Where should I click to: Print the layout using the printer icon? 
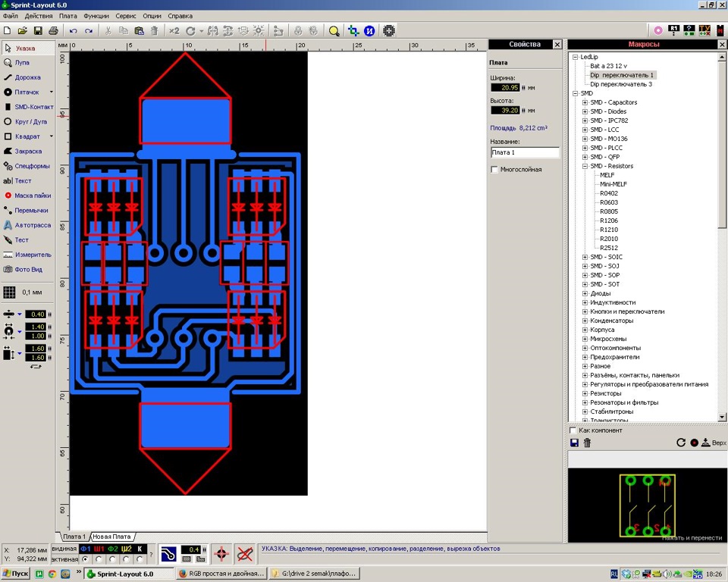[x=53, y=31]
